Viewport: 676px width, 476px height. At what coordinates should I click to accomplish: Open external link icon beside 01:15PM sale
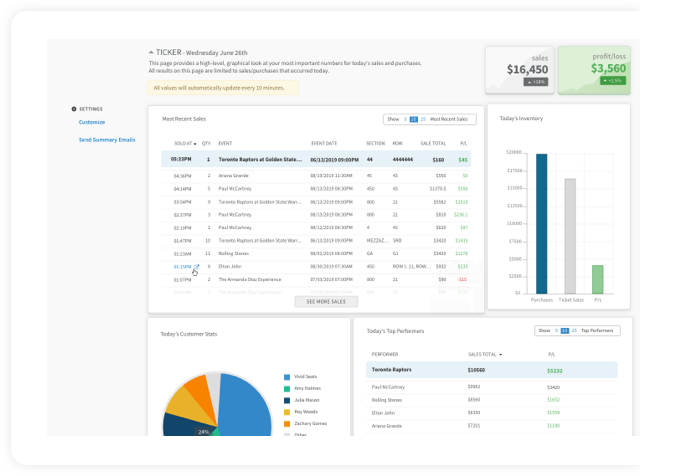(x=197, y=268)
